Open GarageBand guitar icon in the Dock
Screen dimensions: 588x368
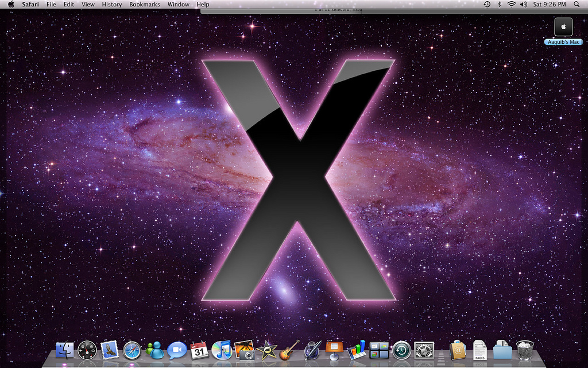[x=289, y=350]
